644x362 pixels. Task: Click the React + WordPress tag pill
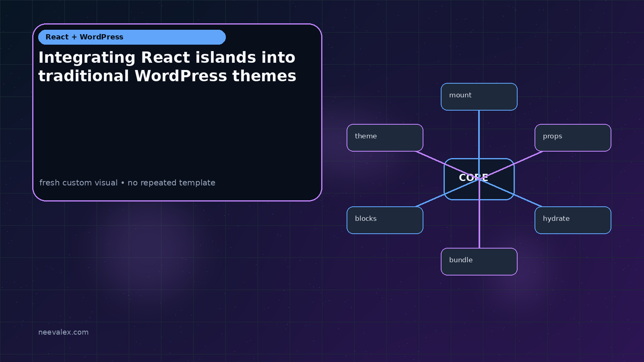132,37
